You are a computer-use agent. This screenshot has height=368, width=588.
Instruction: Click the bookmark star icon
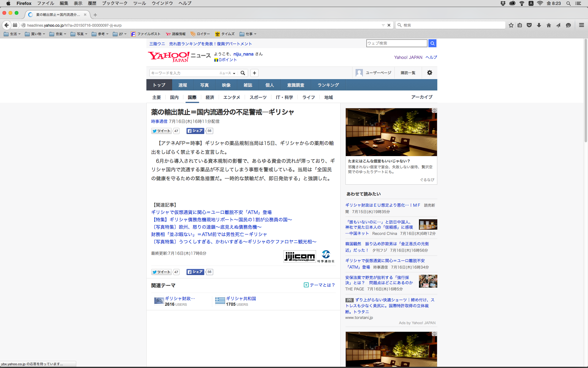(x=511, y=25)
